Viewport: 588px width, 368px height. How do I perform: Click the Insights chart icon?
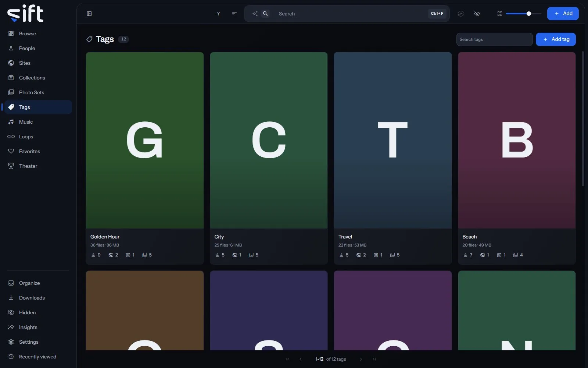pos(11,327)
